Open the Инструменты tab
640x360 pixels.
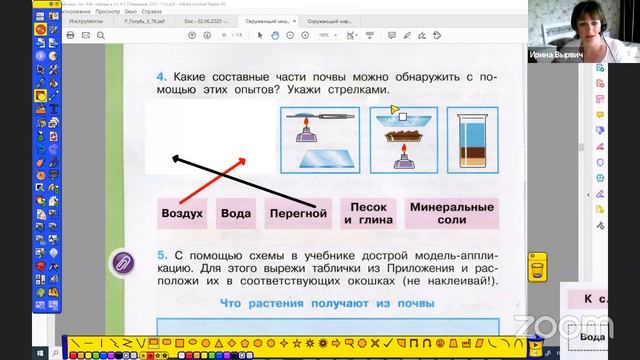pyautogui.click(x=86, y=21)
